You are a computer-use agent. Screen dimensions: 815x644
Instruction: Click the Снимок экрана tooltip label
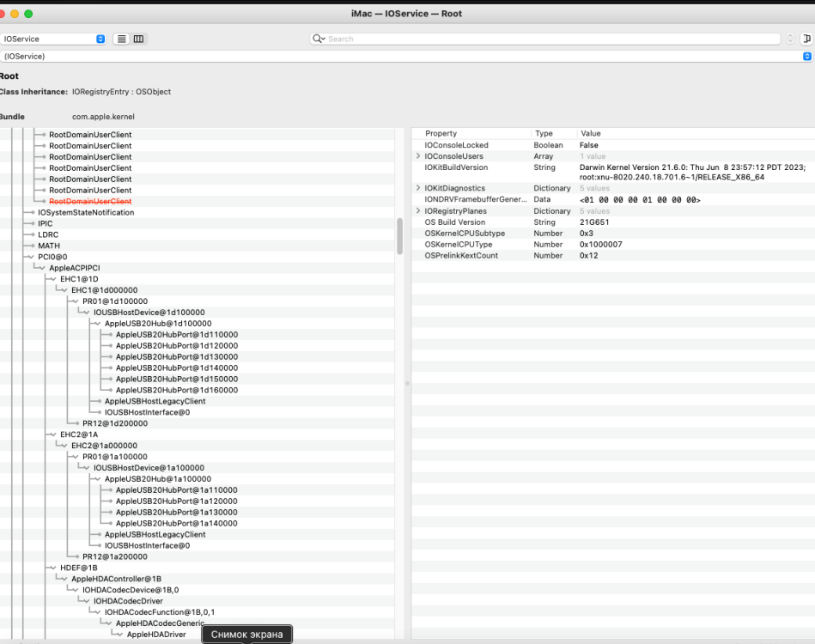(246, 634)
